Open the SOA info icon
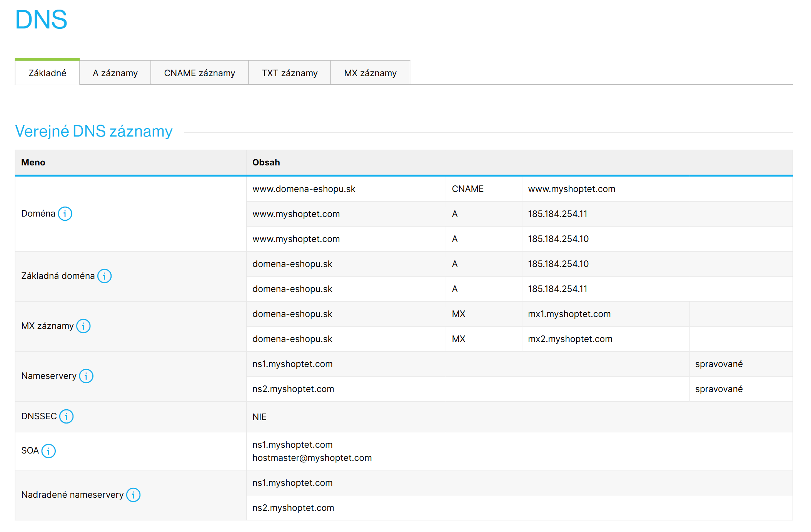 point(48,450)
